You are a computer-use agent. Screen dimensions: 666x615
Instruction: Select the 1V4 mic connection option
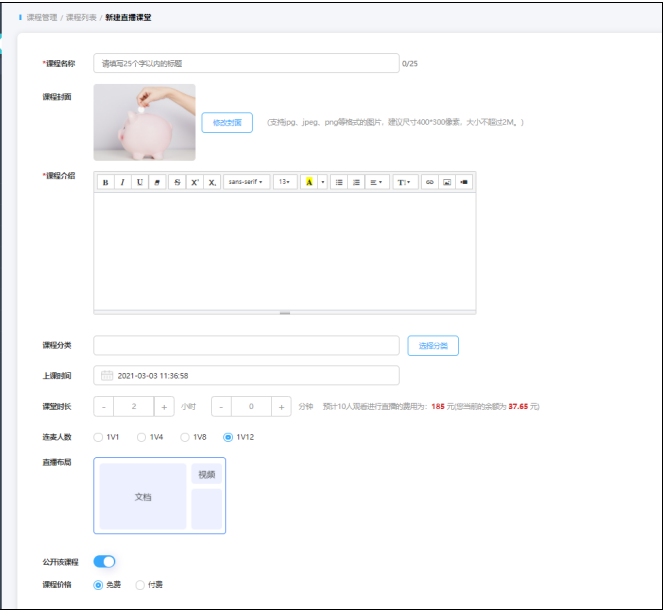[141, 437]
